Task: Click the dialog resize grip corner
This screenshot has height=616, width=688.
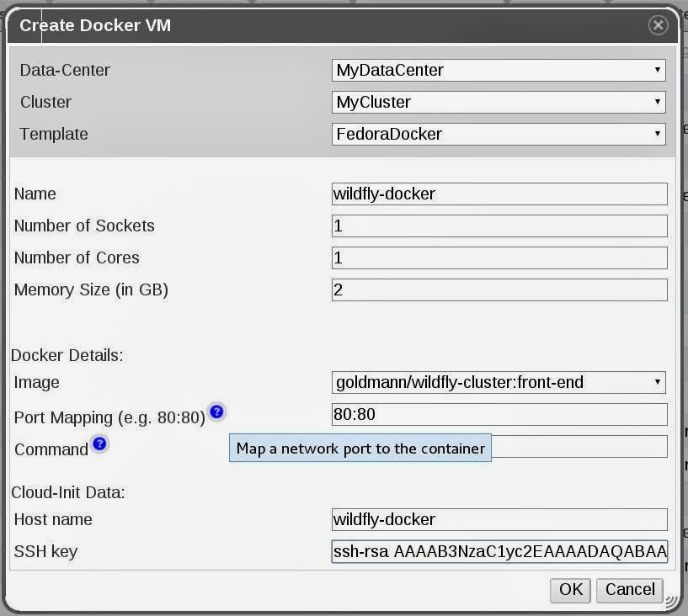Action: pyautogui.click(x=671, y=601)
